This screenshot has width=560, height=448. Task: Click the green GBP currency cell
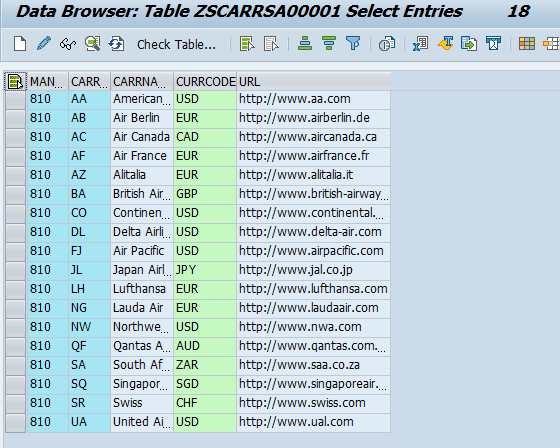[x=205, y=194]
